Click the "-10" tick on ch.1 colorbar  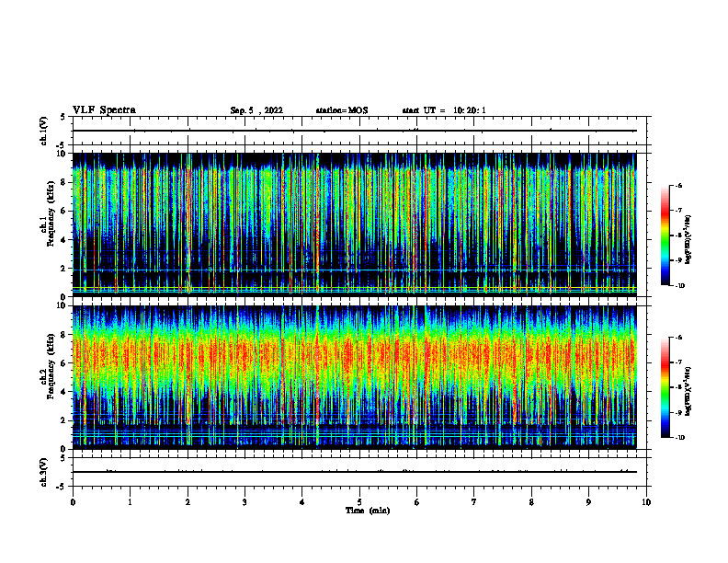tap(679, 286)
